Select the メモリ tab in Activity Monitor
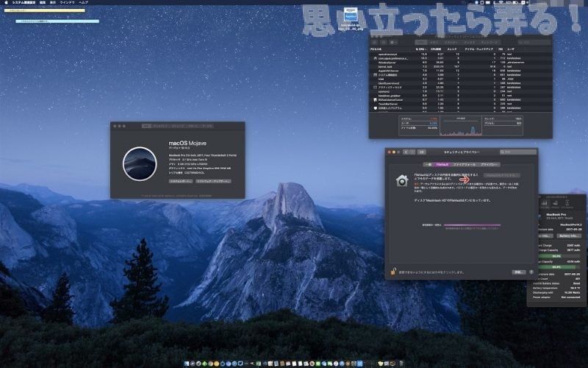Image resolution: width=588 pixels, height=368 pixels. click(x=435, y=43)
